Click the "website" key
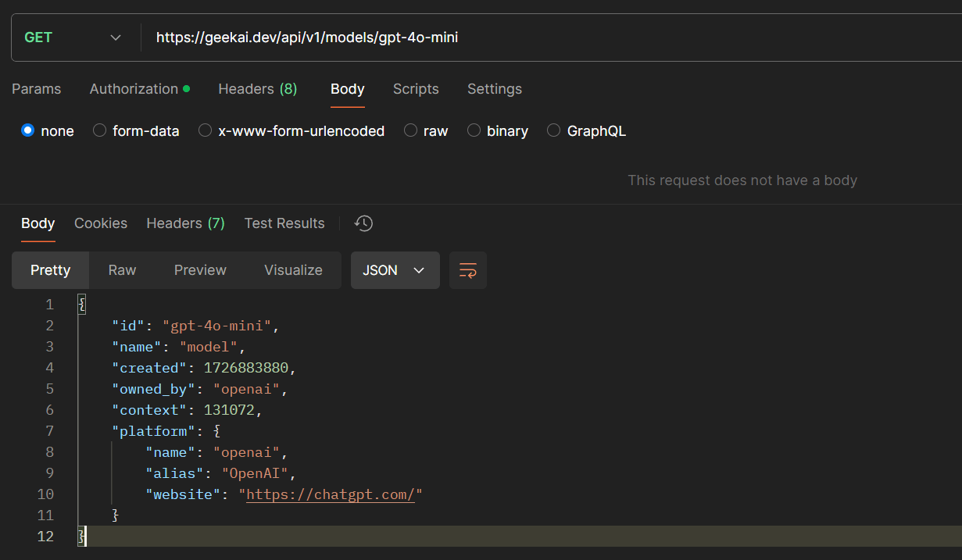Screen dimensions: 962x560 pos(183,494)
